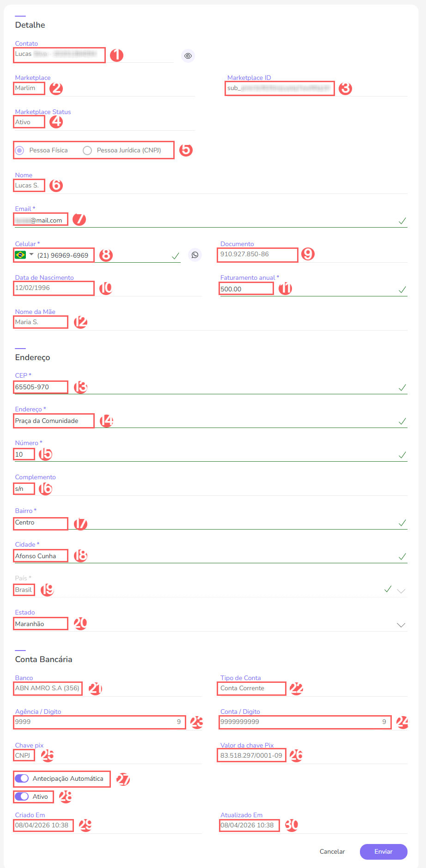Viewport: 426px width, 868px height.
Task: Select the Data de Nascimento field
Action: point(53,288)
